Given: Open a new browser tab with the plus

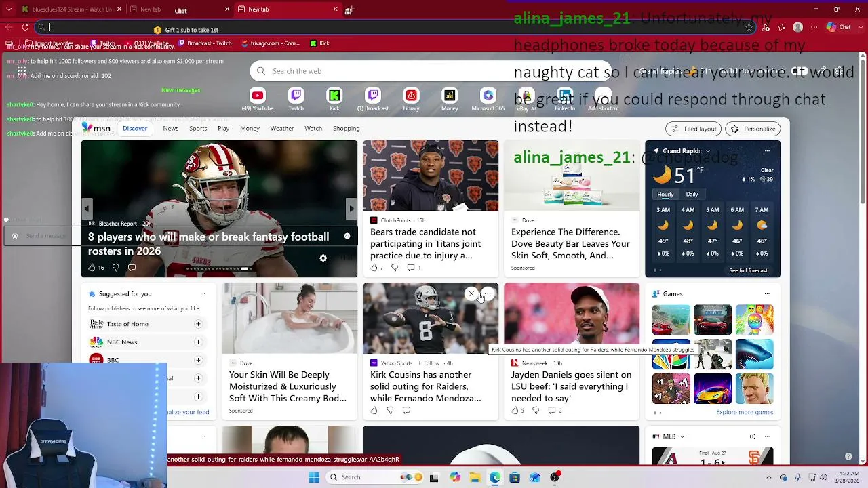Looking at the screenshot, I should [x=349, y=10].
